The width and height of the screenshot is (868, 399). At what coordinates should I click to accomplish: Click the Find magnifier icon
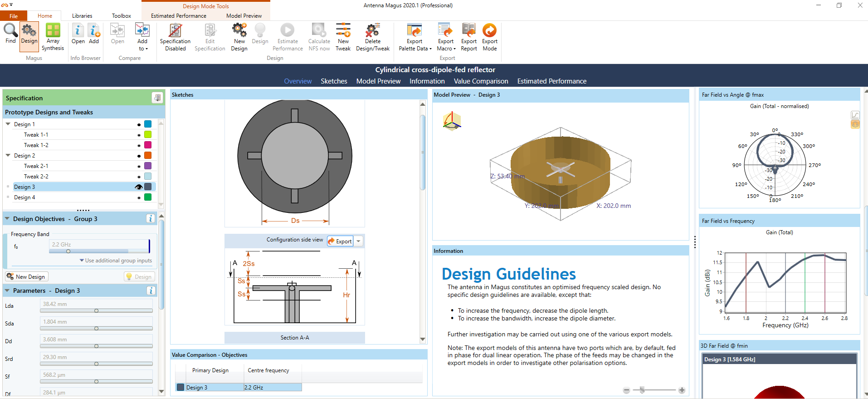pos(10,31)
